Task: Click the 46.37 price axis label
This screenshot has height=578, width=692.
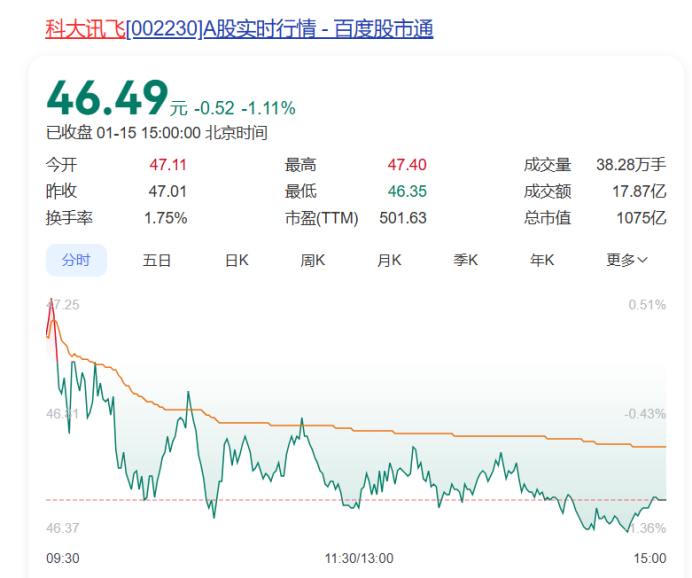Action: [x=63, y=528]
